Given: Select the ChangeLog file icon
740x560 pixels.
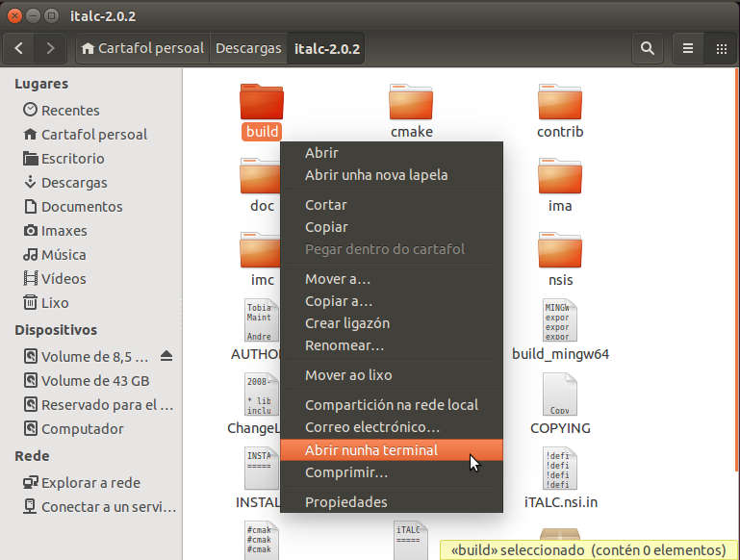Looking at the screenshot, I should click(262, 395).
